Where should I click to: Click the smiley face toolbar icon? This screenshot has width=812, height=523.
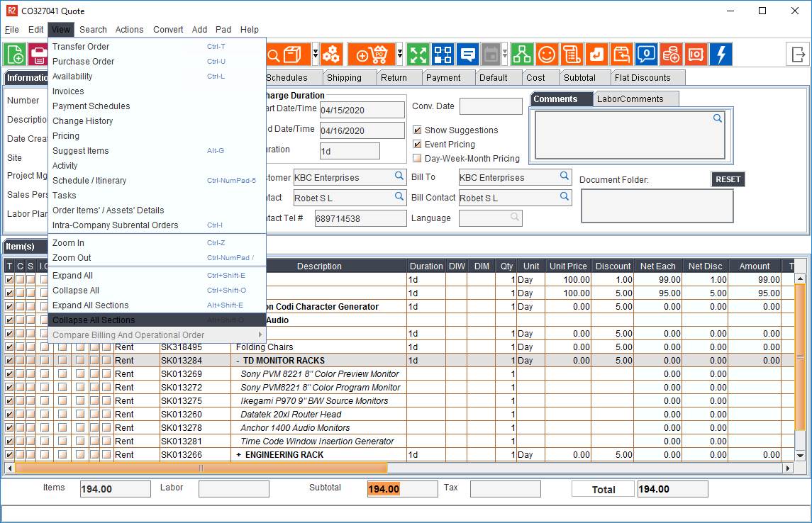pos(546,55)
